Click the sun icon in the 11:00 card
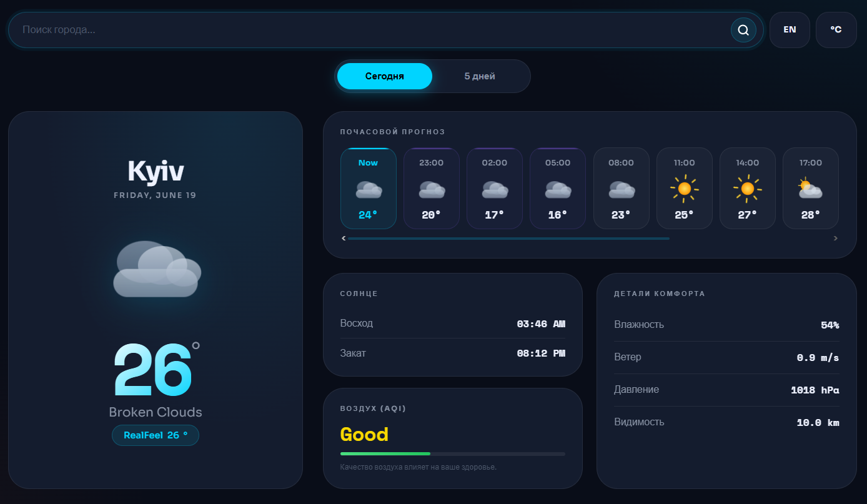 pos(684,189)
